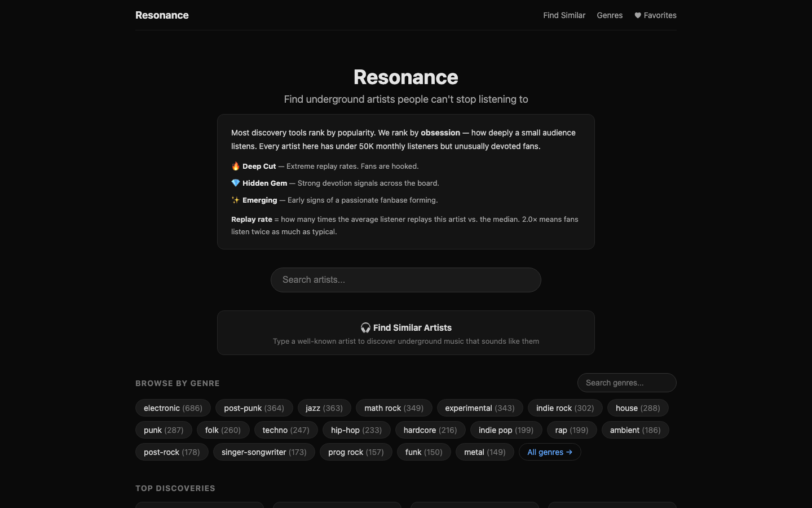812x508 pixels.
Task: Click the diamond icon next to Hidden Gem
Action: click(235, 183)
